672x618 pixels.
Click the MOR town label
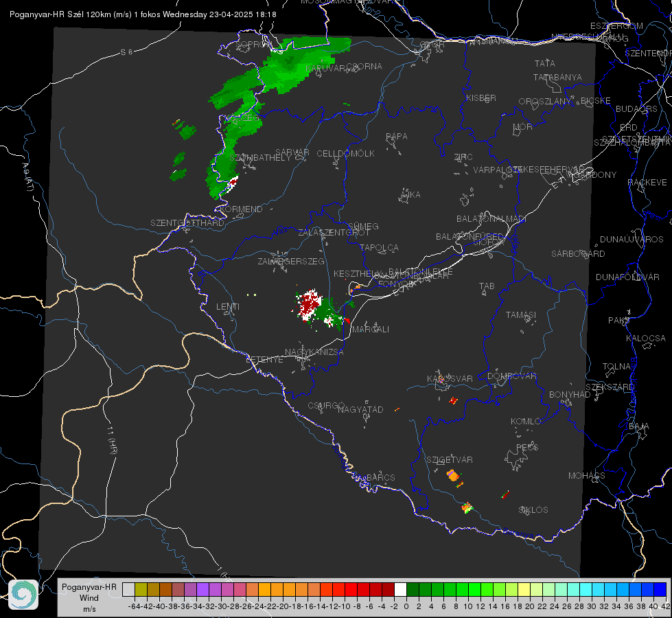(x=523, y=126)
